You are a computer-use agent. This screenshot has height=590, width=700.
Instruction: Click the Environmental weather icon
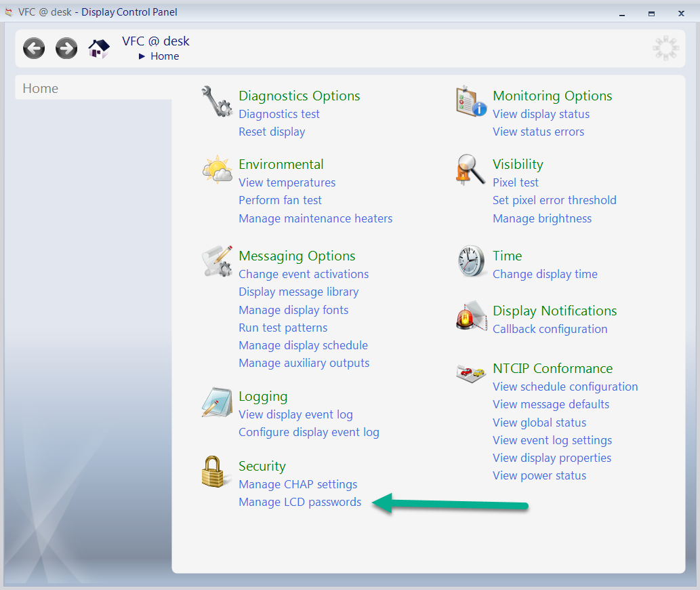pos(217,170)
